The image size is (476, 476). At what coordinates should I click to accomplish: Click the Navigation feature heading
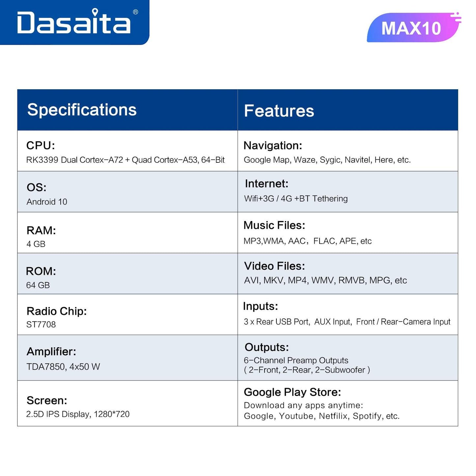273,145
